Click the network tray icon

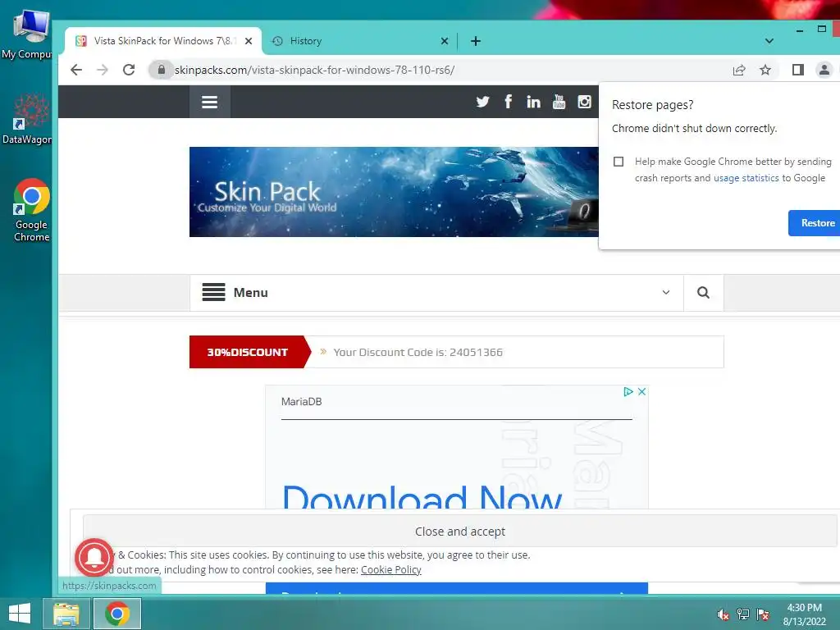tap(743, 614)
